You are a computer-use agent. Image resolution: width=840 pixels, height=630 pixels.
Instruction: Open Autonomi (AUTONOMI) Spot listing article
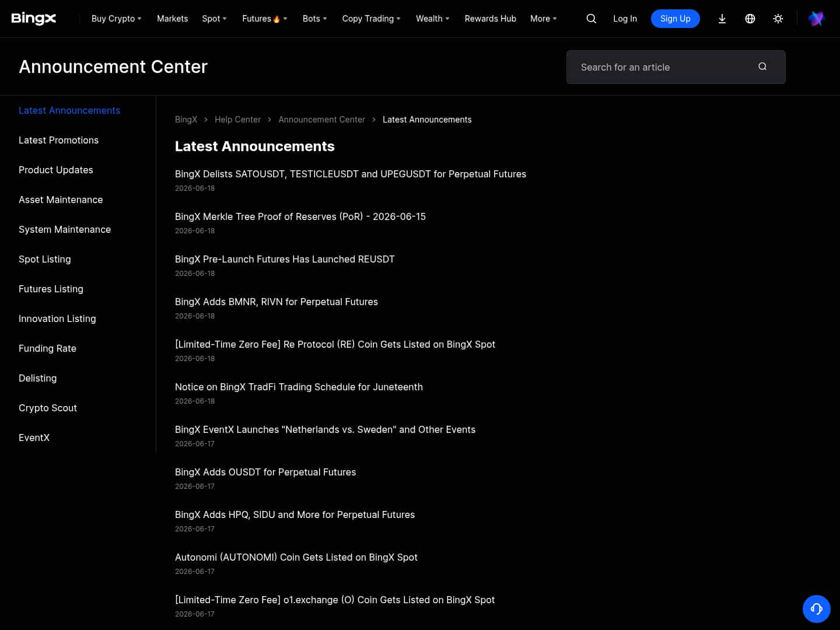(296, 557)
